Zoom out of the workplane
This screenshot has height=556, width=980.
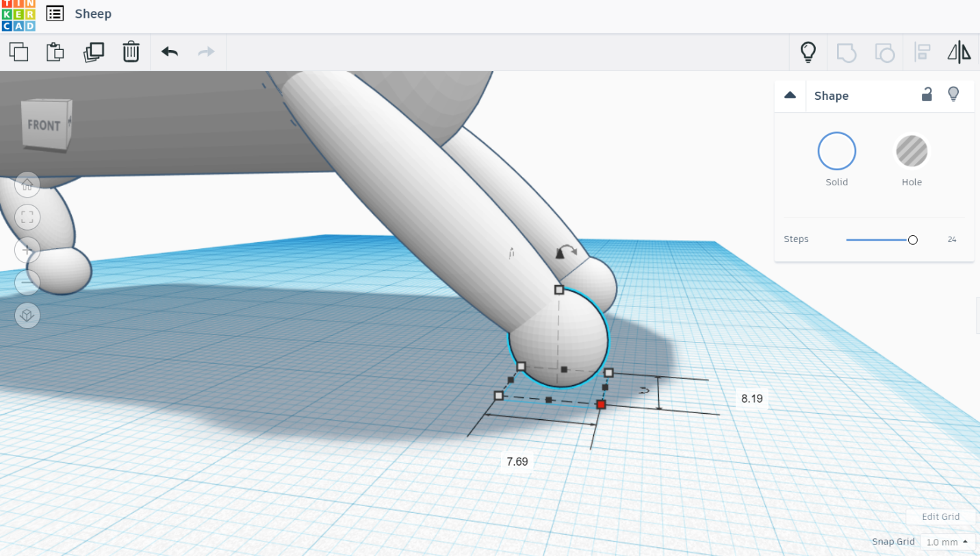click(x=27, y=282)
